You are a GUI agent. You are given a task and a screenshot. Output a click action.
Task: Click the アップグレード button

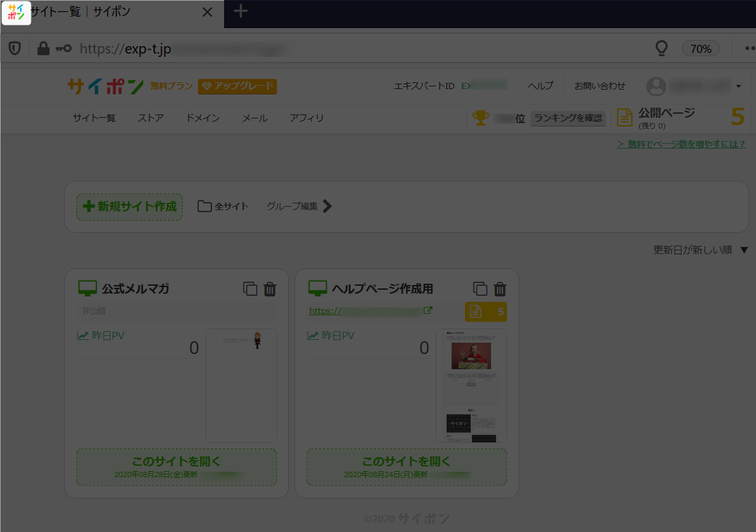coord(238,86)
